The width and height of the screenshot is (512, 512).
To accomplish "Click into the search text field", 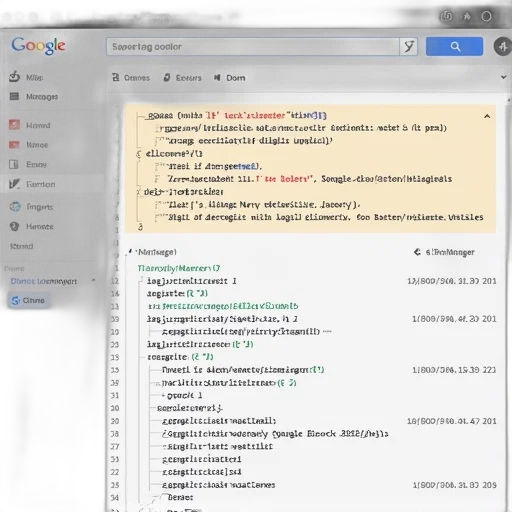I will click(x=253, y=47).
